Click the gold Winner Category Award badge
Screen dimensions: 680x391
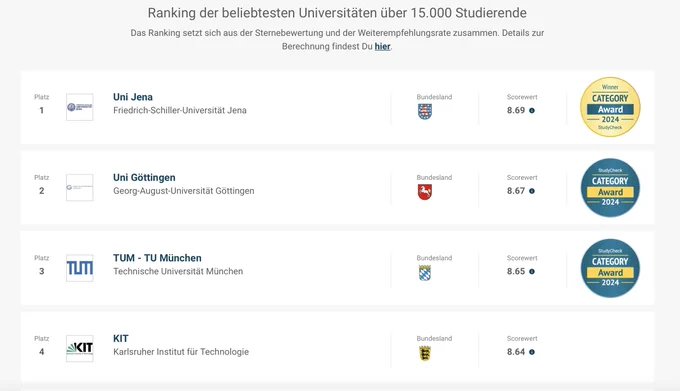[x=610, y=107]
